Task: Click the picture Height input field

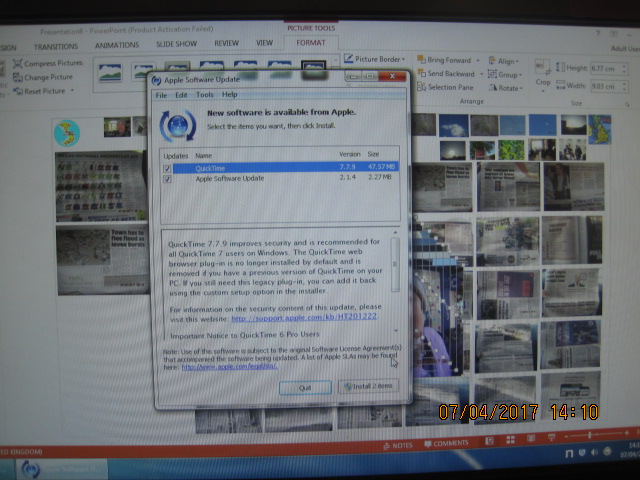Action: click(606, 69)
